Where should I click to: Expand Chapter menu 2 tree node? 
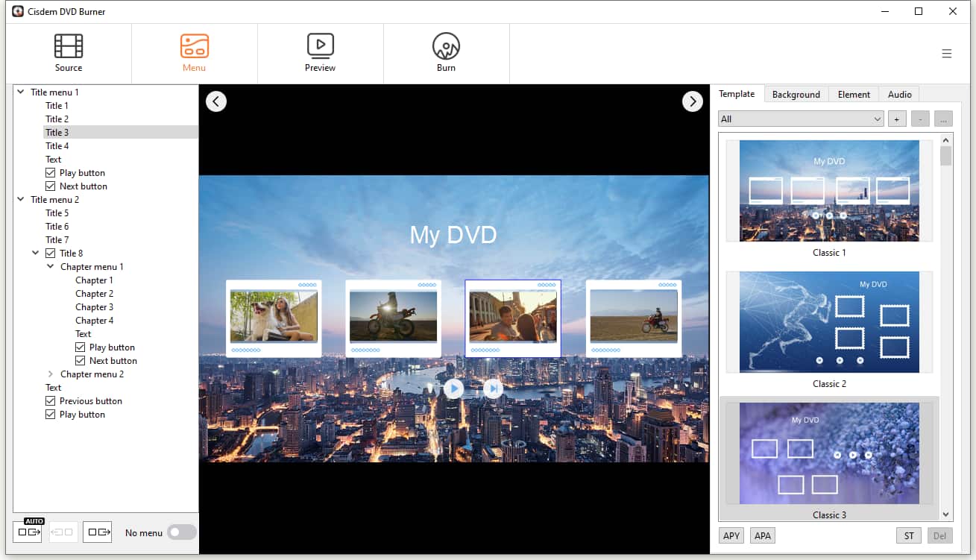coord(50,374)
